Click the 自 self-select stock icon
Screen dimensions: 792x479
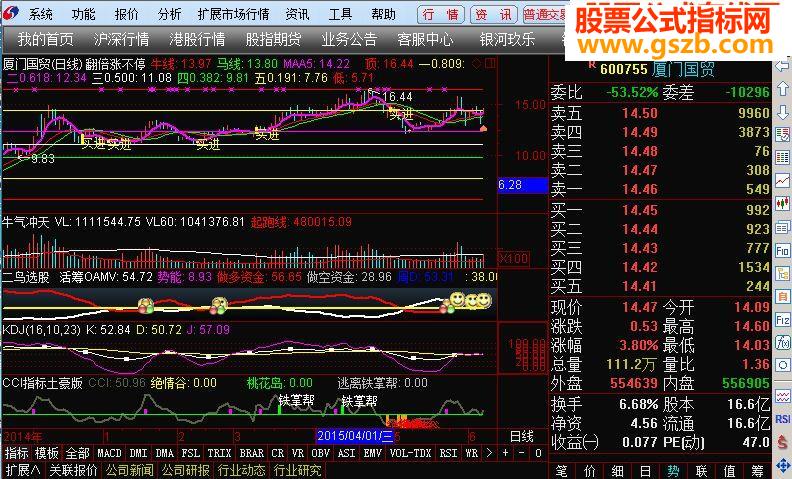click(782, 296)
